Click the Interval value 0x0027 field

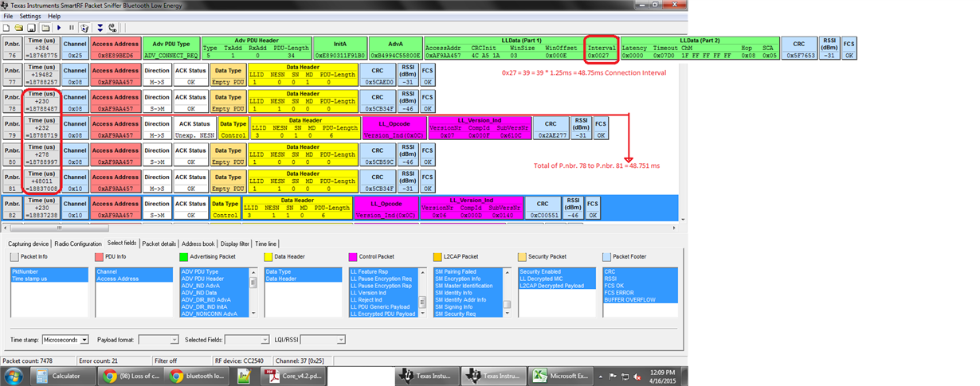[600, 56]
